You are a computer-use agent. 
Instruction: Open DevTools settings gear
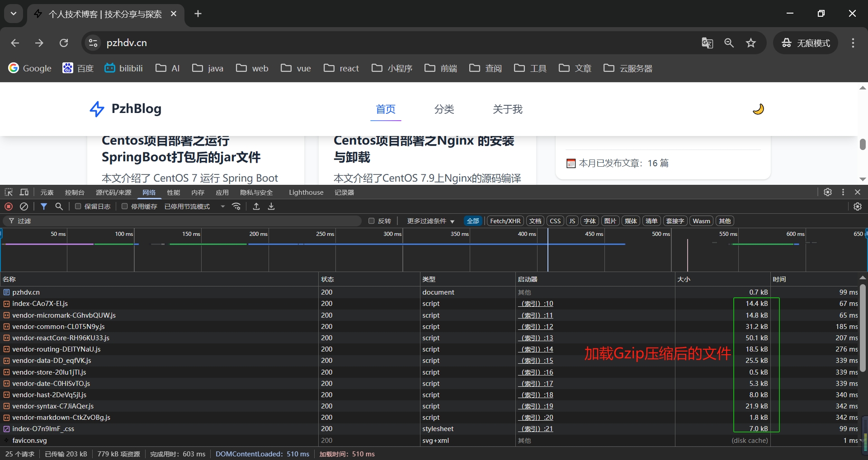(827, 192)
